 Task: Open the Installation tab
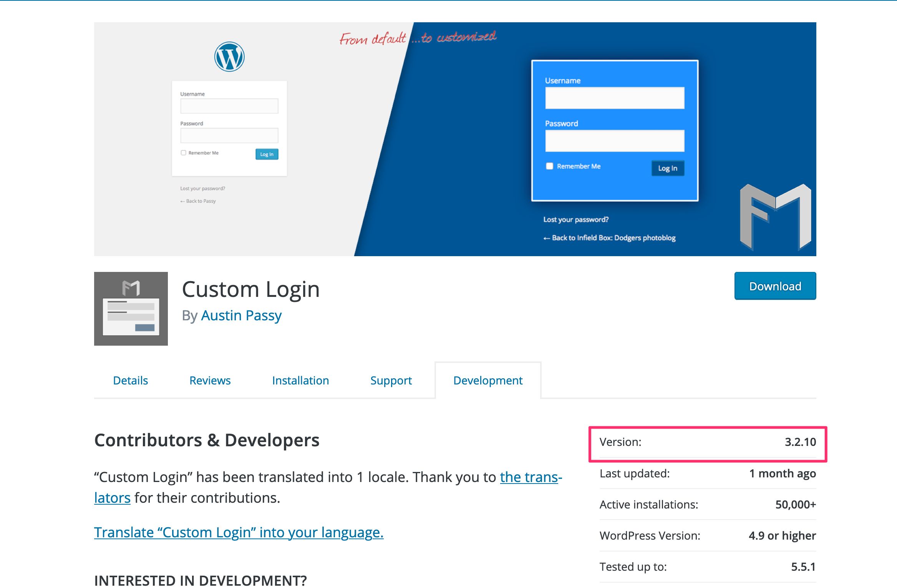[300, 380]
